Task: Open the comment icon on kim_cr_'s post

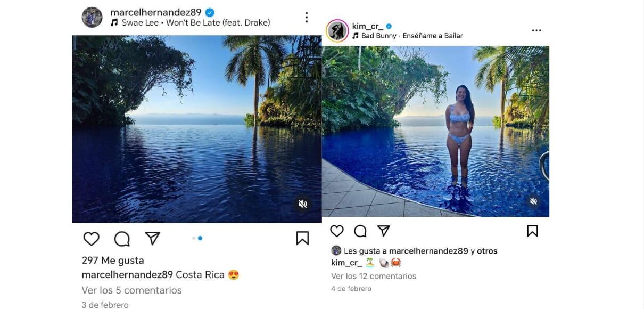Action: pyautogui.click(x=360, y=230)
